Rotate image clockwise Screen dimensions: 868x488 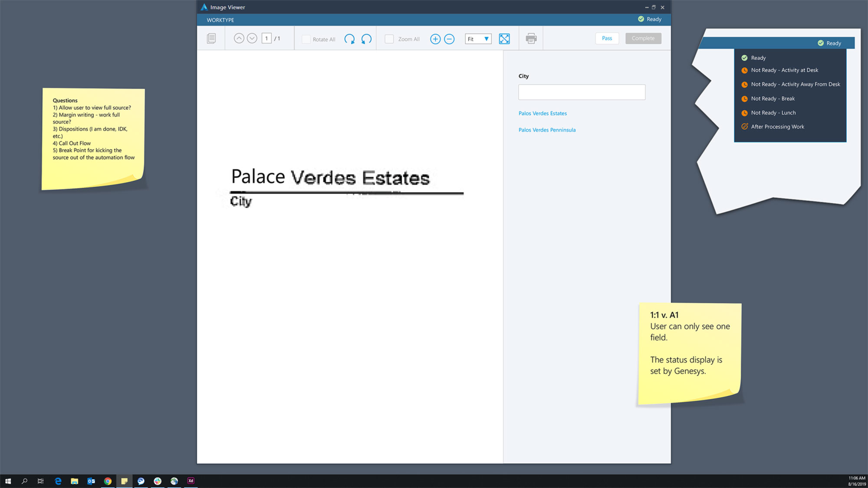pyautogui.click(x=349, y=39)
